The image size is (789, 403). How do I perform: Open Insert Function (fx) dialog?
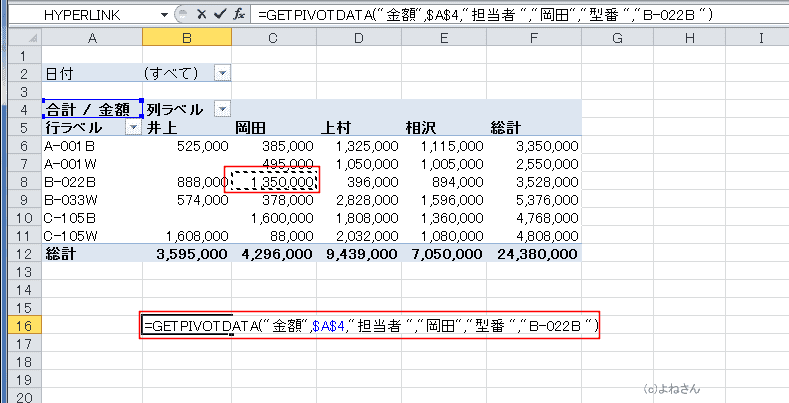238,16
